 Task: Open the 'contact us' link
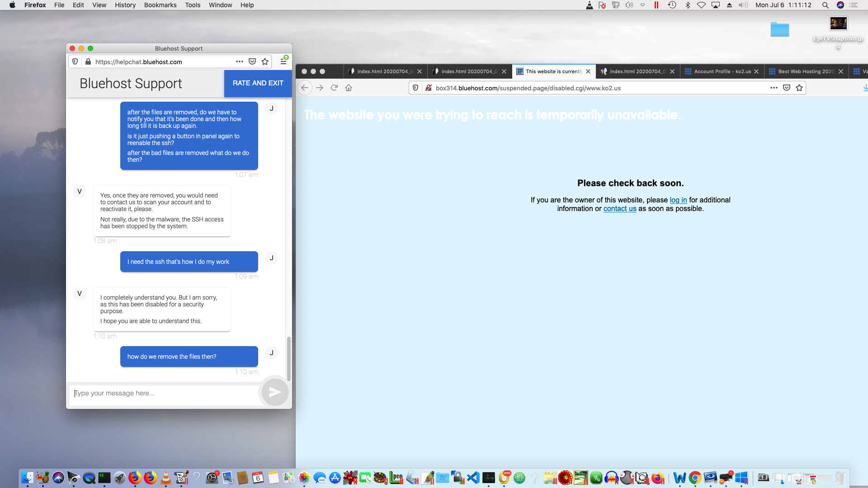point(620,208)
